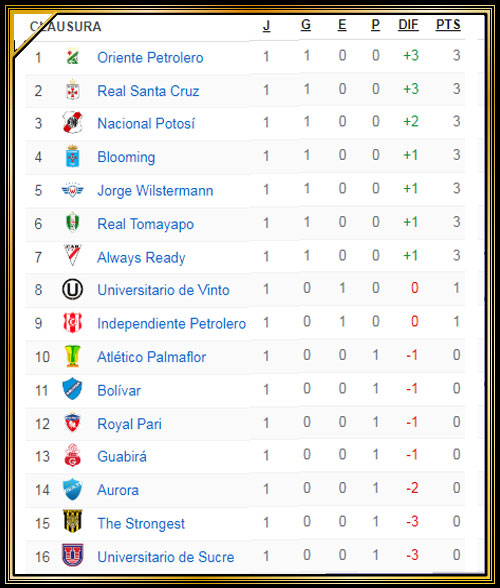
Task: Open the Independiente Petrolero team link
Action: pos(171,323)
